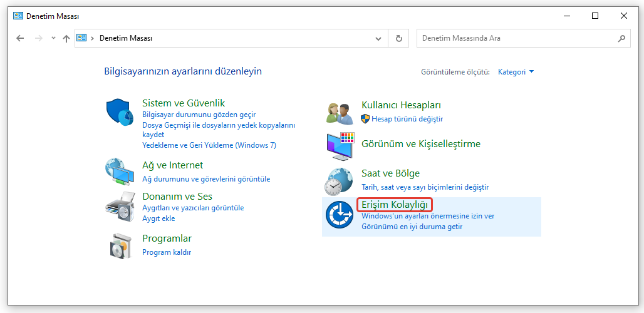Viewport: 644px width, 313px height.
Task: Open the Erişim Kolaylığı category
Action: pos(395,205)
